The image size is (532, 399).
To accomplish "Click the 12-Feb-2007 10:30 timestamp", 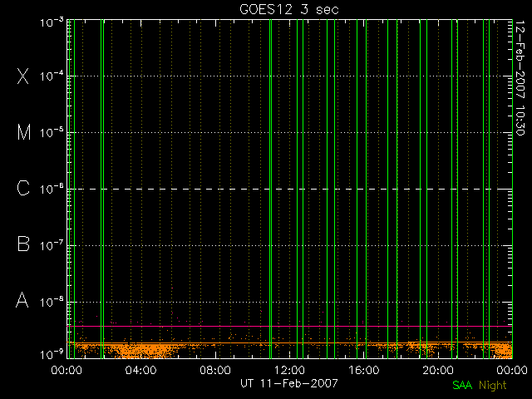I will [520, 77].
